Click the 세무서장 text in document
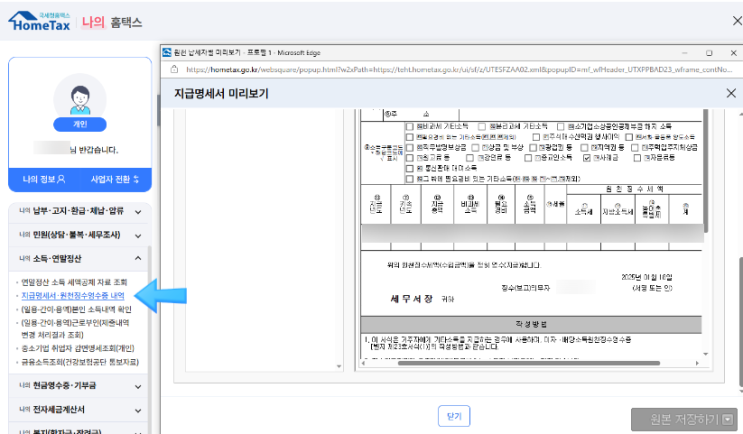 [x=411, y=299]
